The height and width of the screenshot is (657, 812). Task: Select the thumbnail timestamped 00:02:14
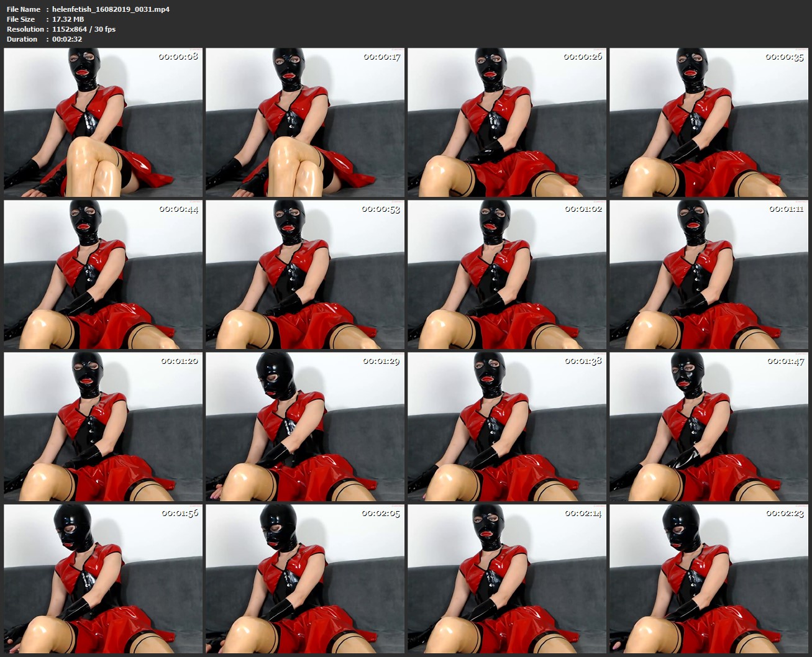[x=507, y=579]
